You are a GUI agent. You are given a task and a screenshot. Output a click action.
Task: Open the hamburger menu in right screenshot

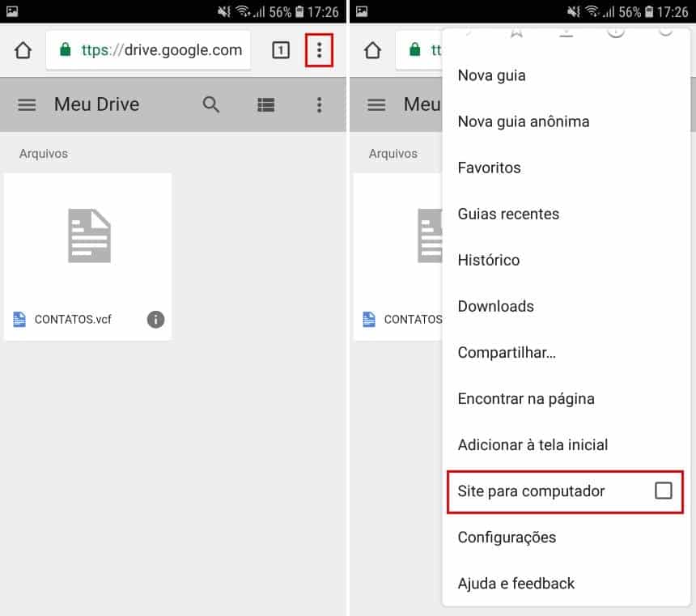pyautogui.click(x=376, y=104)
